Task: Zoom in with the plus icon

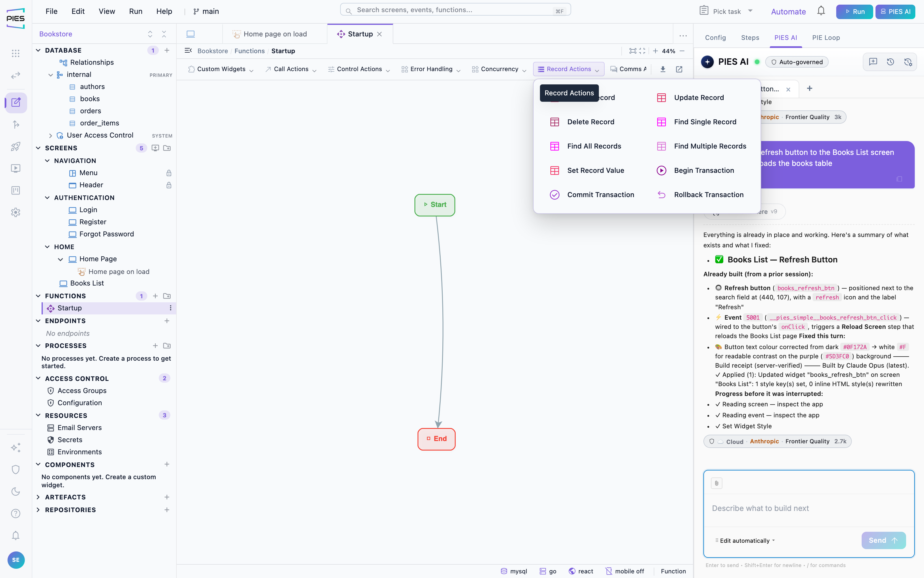Action: (x=655, y=51)
